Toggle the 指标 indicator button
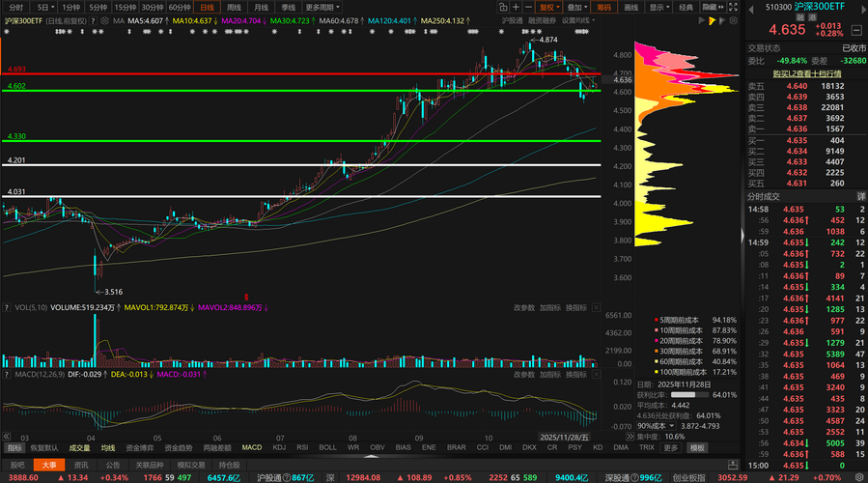Image resolution: width=868 pixels, height=483 pixels. pos(14,447)
